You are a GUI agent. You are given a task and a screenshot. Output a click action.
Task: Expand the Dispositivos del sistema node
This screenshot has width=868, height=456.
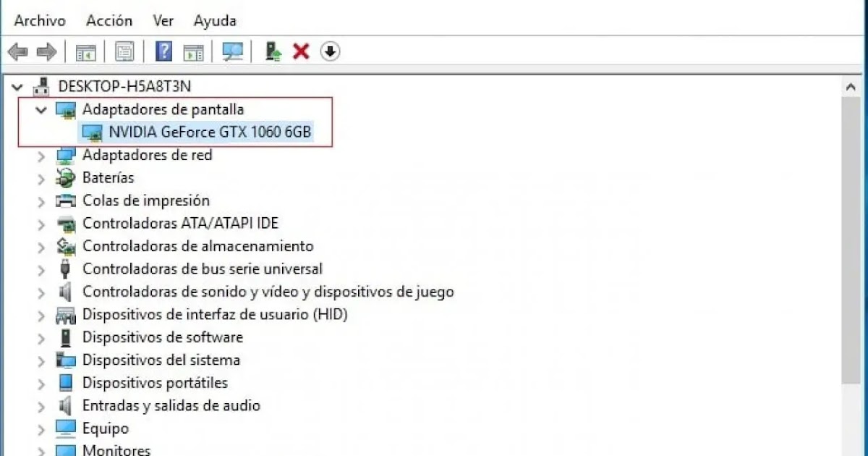(x=41, y=360)
